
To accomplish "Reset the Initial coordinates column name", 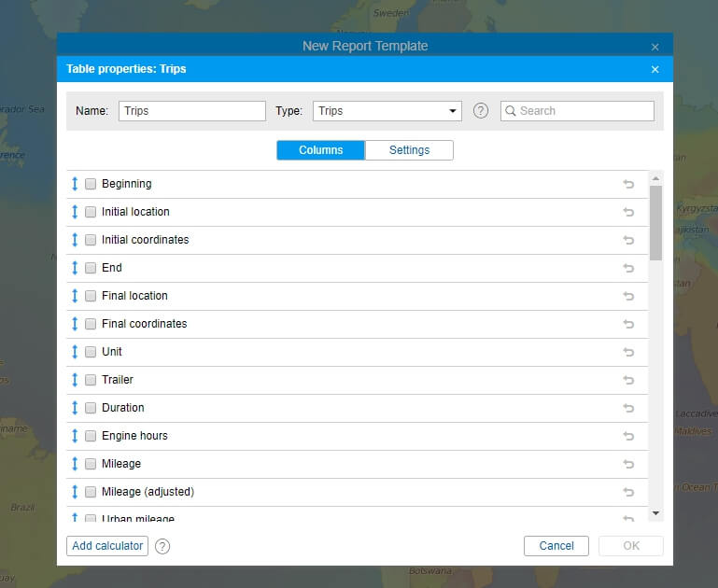I will [x=628, y=240].
